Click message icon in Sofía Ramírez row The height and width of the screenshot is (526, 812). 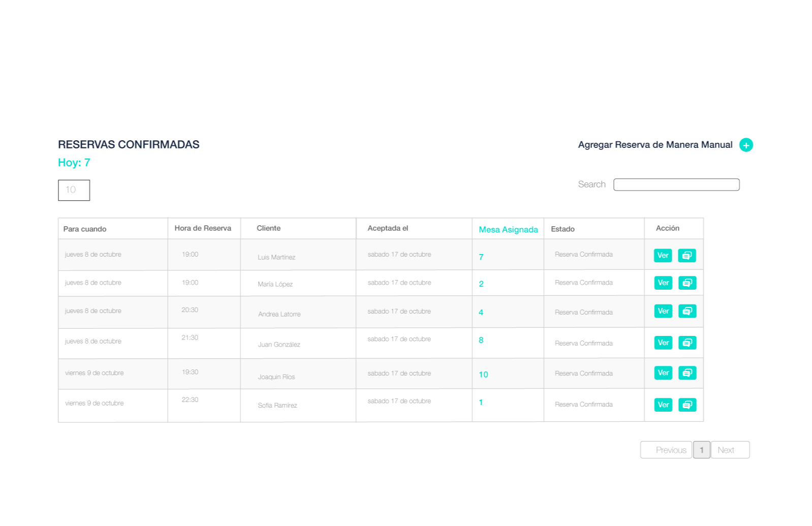pos(686,405)
